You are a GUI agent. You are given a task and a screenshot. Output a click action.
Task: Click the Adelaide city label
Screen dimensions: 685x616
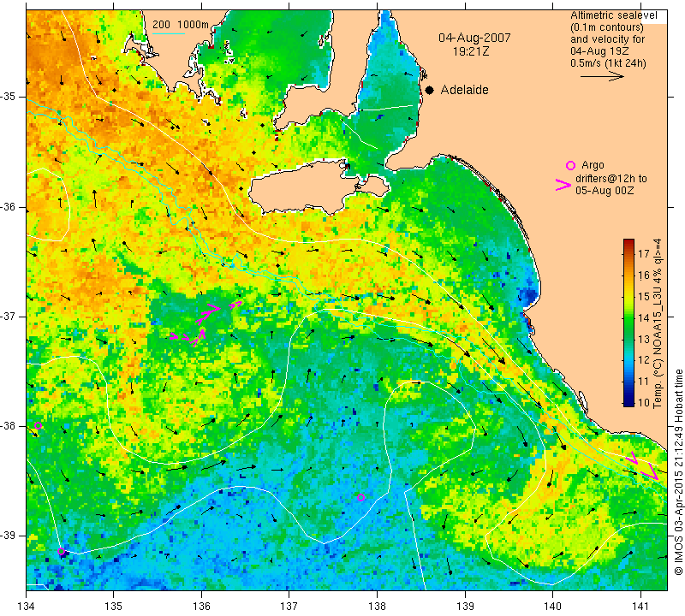[464, 90]
